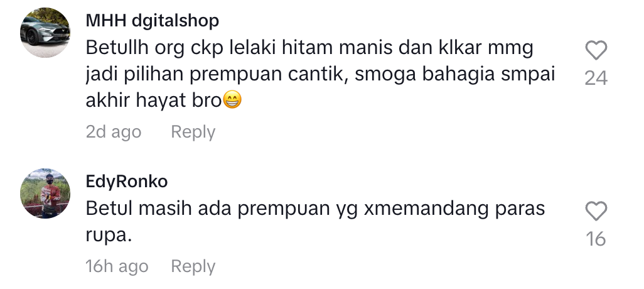
Task: Click the grinning emoji after 'bro'
Action: click(x=232, y=100)
